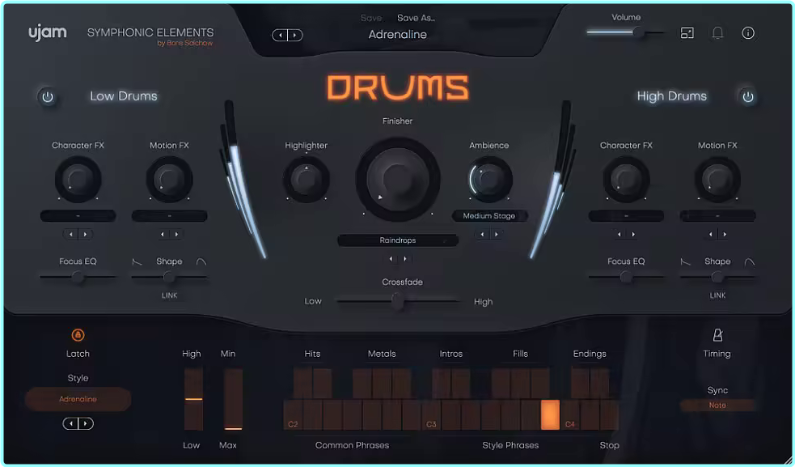Open the High Drums Motion FX dropdown
This screenshot has width=795, height=467.
coord(717,216)
